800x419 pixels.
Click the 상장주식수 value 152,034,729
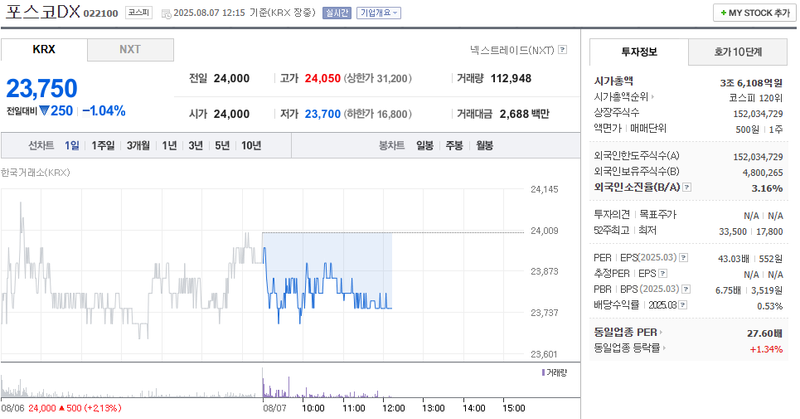758,114
